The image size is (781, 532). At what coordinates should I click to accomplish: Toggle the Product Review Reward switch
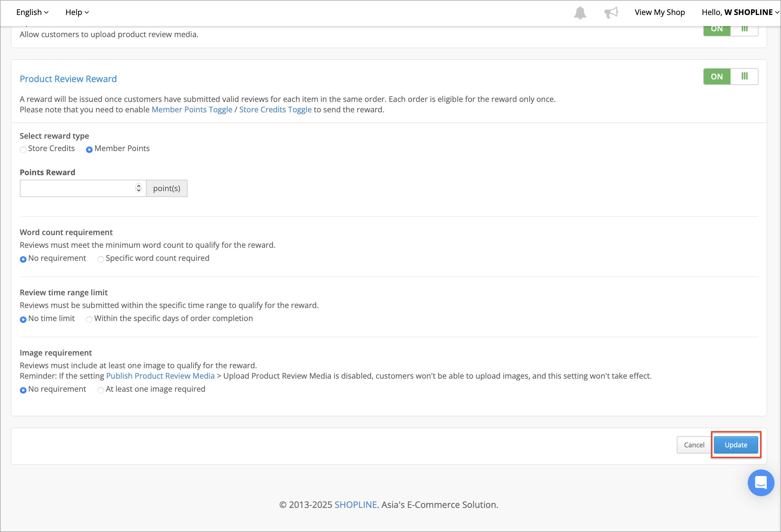(x=731, y=77)
